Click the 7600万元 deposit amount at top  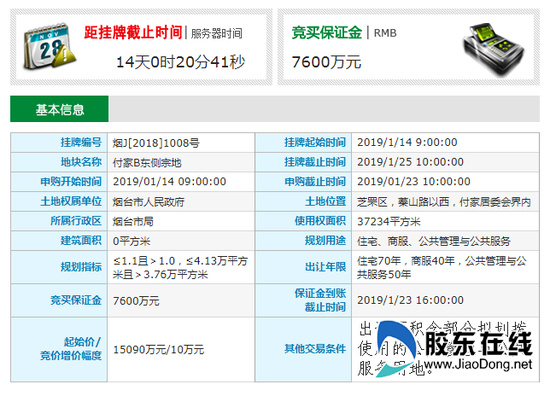point(326,62)
